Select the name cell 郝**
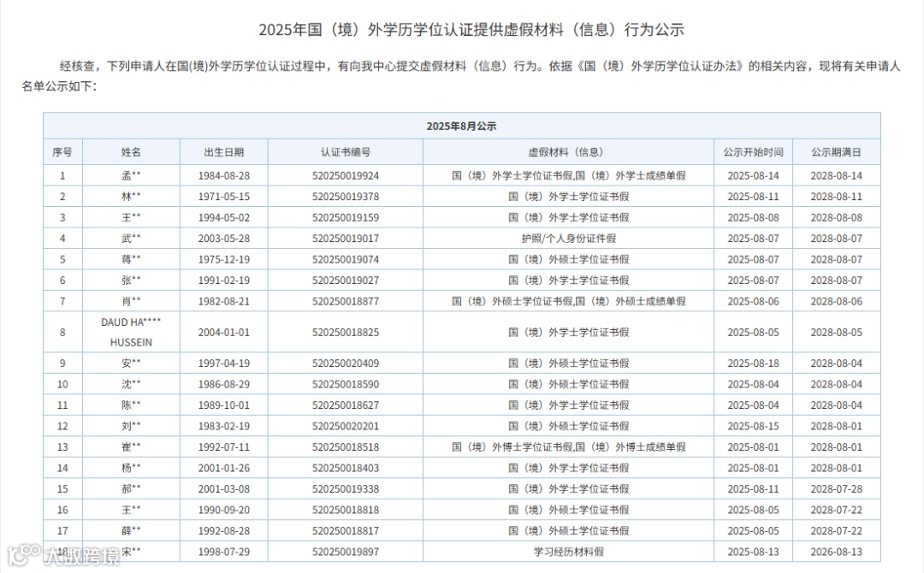Viewport: 924px width, 573px height. coord(131,489)
